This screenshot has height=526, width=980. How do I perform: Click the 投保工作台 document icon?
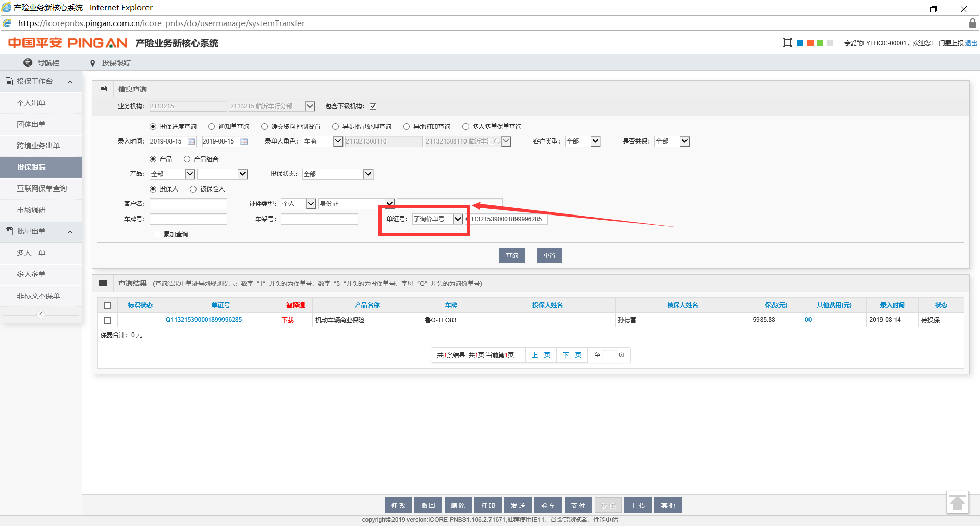coord(9,81)
